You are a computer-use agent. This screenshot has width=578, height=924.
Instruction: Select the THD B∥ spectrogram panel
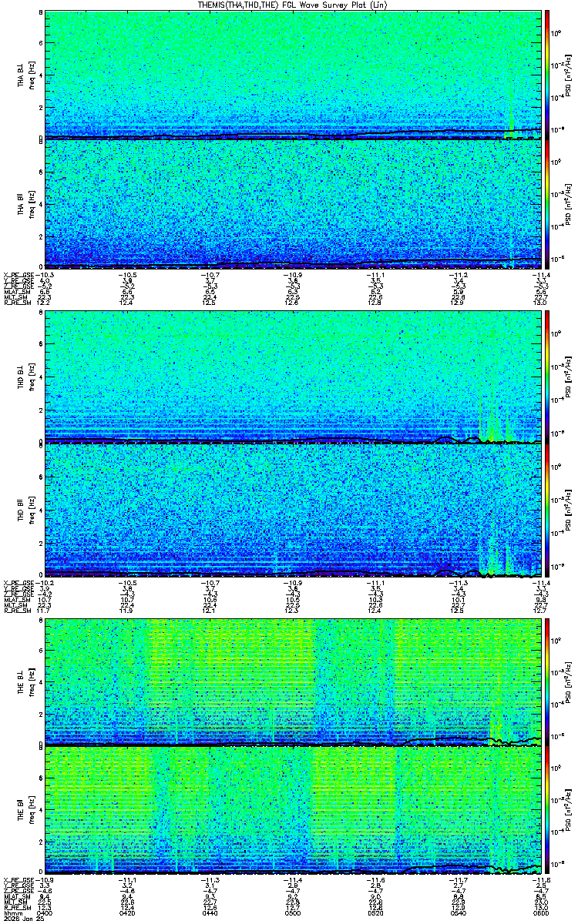293,509
